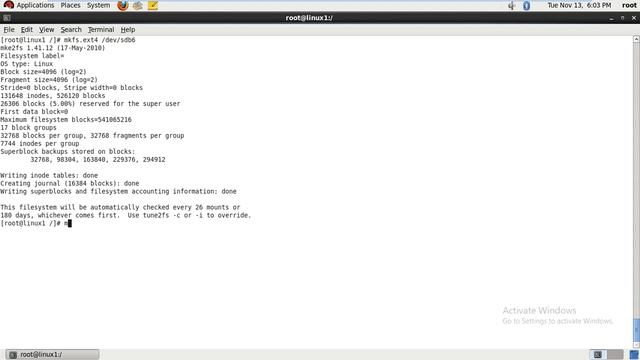Minimize the terminal window
Image resolution: width=640 pixels, height=360 pixels.
611,18
